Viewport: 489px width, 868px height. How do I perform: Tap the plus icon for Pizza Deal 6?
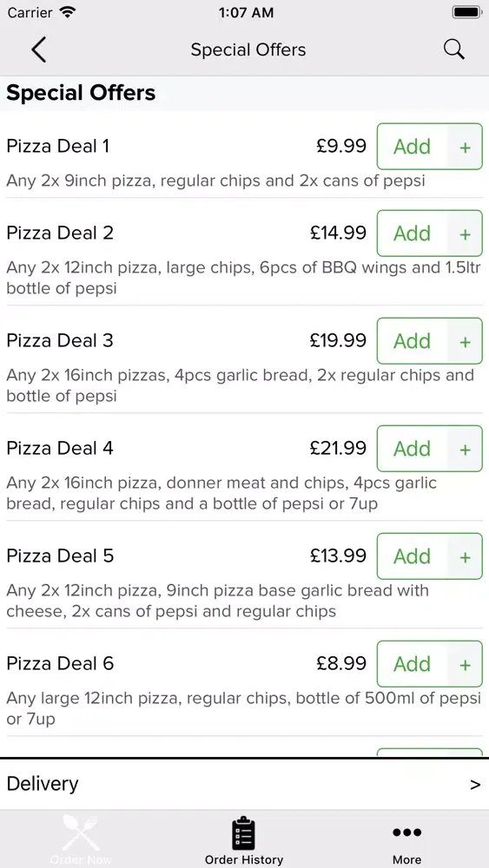coord(465,664)
